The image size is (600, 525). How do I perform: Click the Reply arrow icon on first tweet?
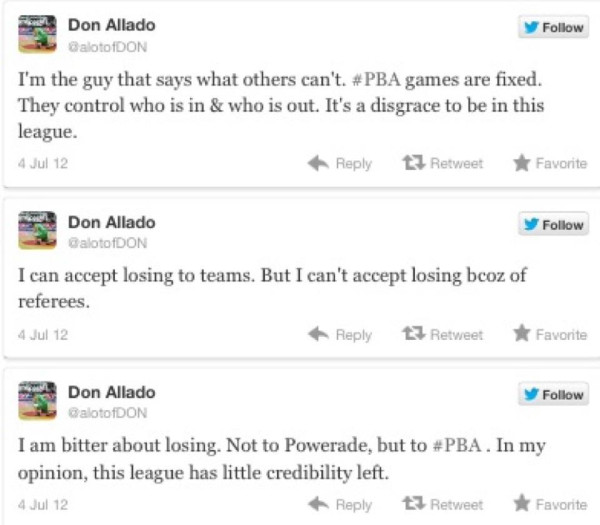(x=318, y=163)
